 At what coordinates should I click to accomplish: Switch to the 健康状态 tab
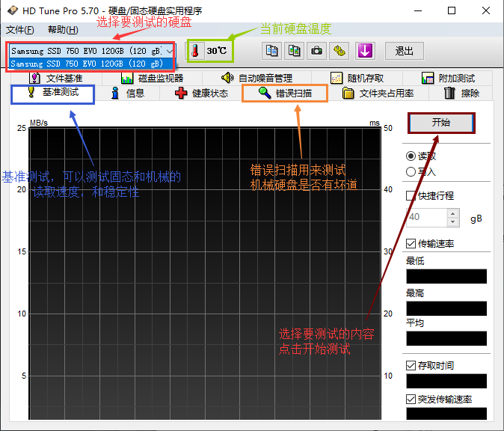point(201,94)
